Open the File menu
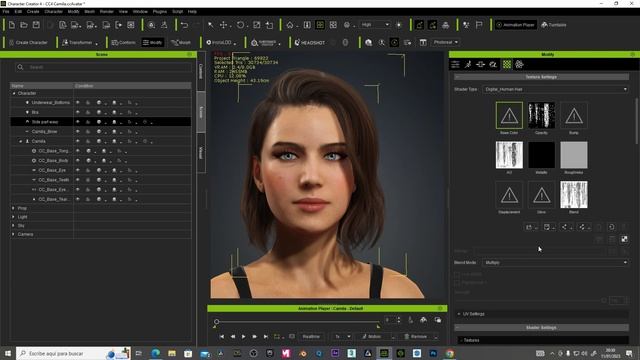Image resolution: width=640 pixels, height=360 pixels. pyautogui.click(x=6, y=11)
